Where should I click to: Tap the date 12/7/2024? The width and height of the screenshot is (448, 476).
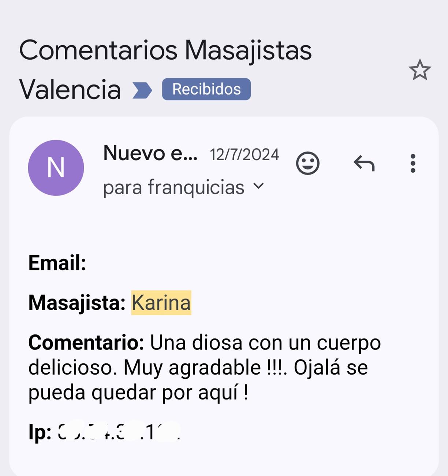pyautogui.click(x=244, y=154)
